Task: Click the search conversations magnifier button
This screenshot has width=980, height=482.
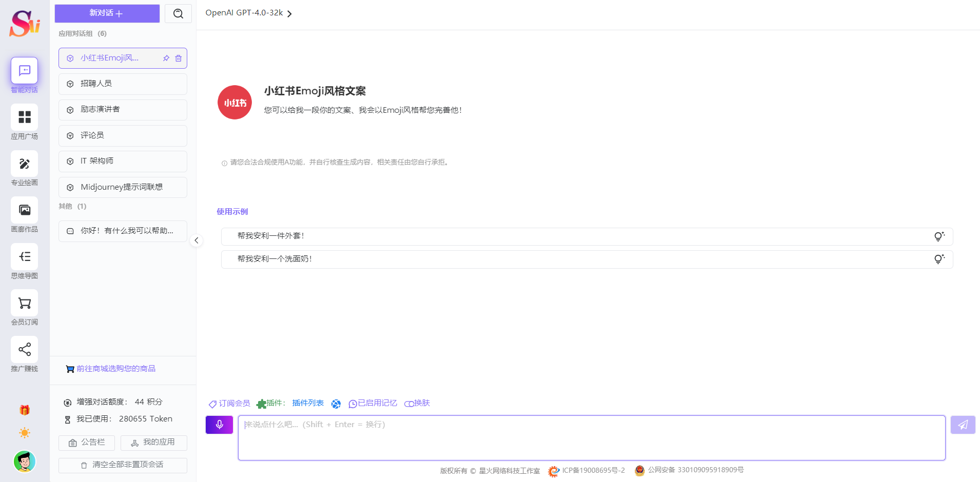Action: pyautogui.click(x=178, y=14)
